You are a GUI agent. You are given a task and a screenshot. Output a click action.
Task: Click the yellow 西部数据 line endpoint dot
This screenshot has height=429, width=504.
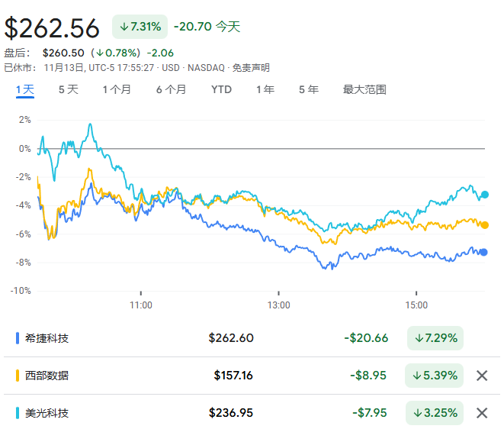tap(484, 224)
